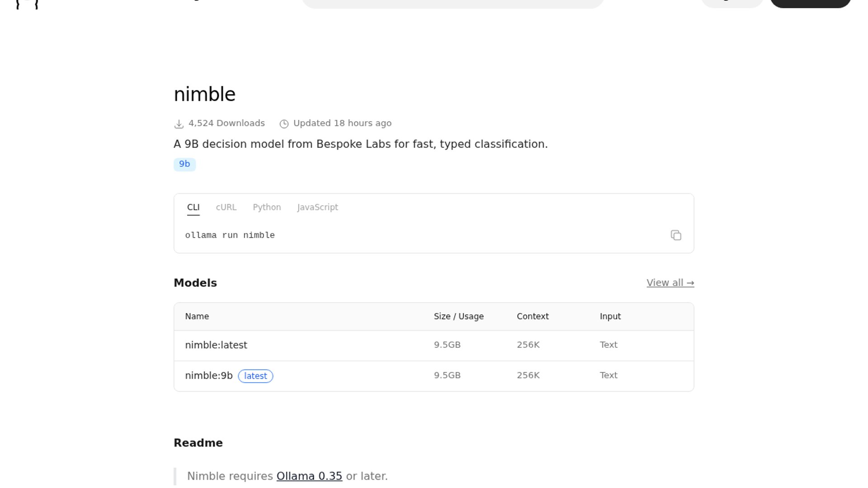This screenshot has width=868, height=488.
Task: Click the 9B decision model description
Action: (360, 144)
